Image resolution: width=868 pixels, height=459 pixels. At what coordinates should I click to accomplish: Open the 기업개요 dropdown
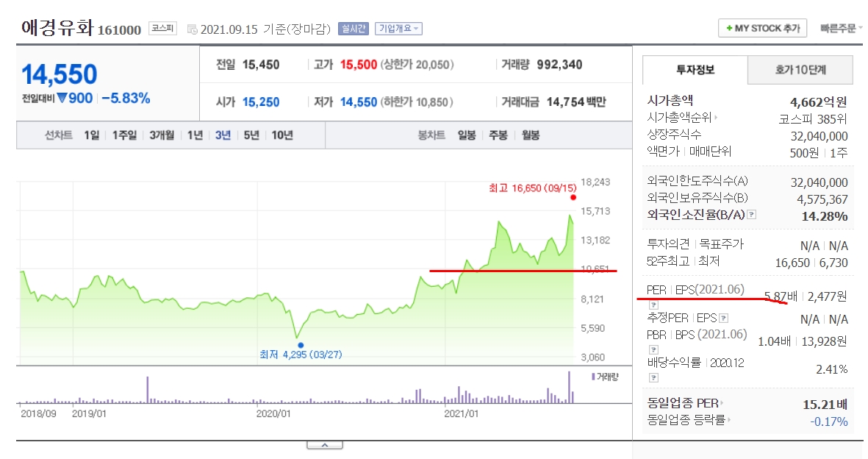click(x=398, y=28)
